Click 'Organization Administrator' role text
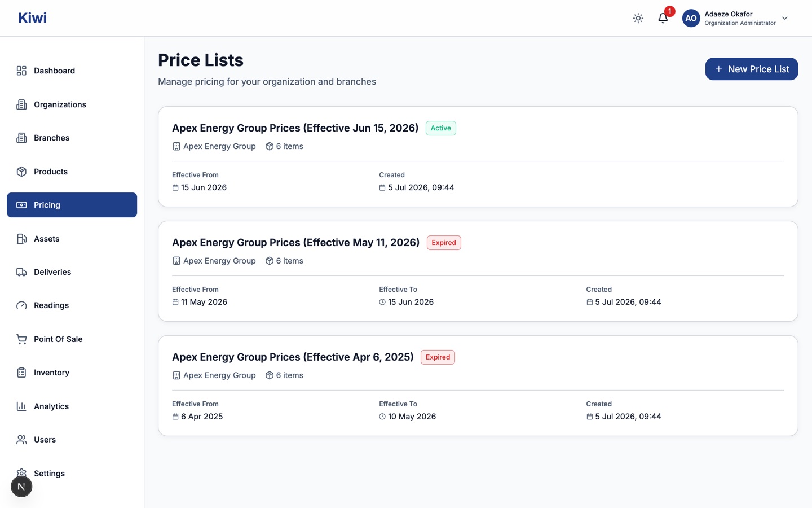 pos(740,23)
